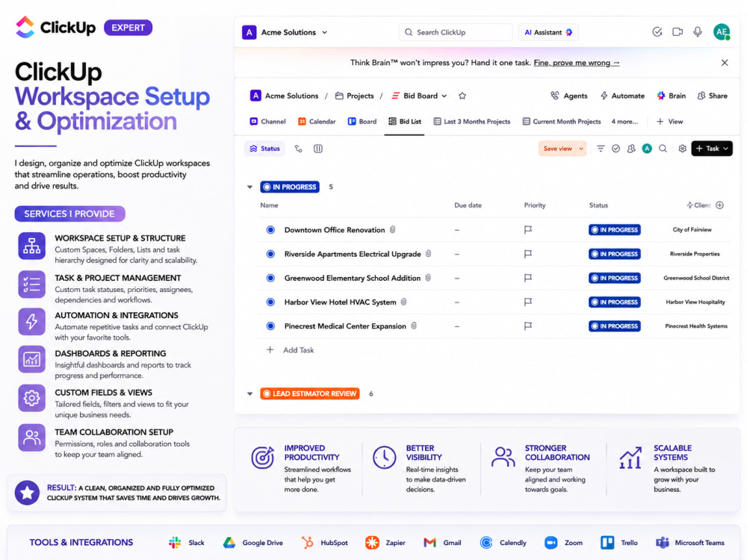Image resolution: width=747 pixels, height=560 pixels.
Task: Open Last 3 Months Projects tab
Action: click(x=471, y=122)
